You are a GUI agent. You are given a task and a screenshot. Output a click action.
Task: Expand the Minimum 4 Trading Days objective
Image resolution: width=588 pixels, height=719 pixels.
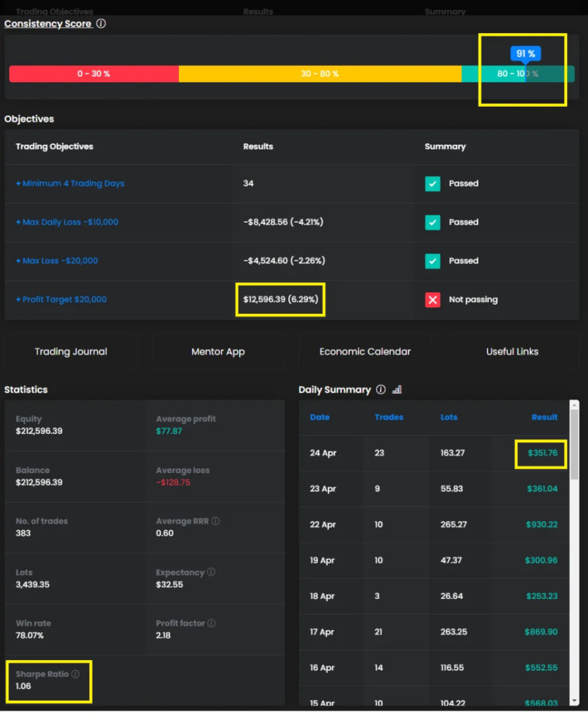70,184
